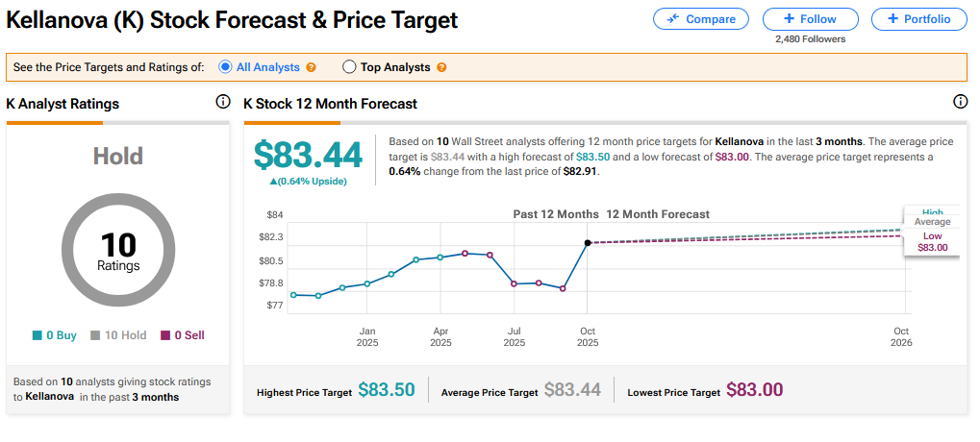Add Kellanova to Portfolio
The height and width of the screenshot is (442, 980).
(918, 19)
